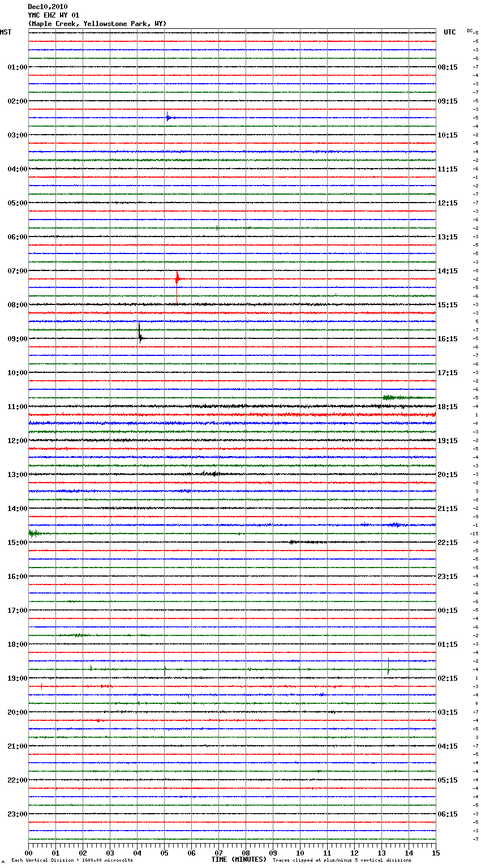Click the 06:15 UTC time label

click(448, 814)
